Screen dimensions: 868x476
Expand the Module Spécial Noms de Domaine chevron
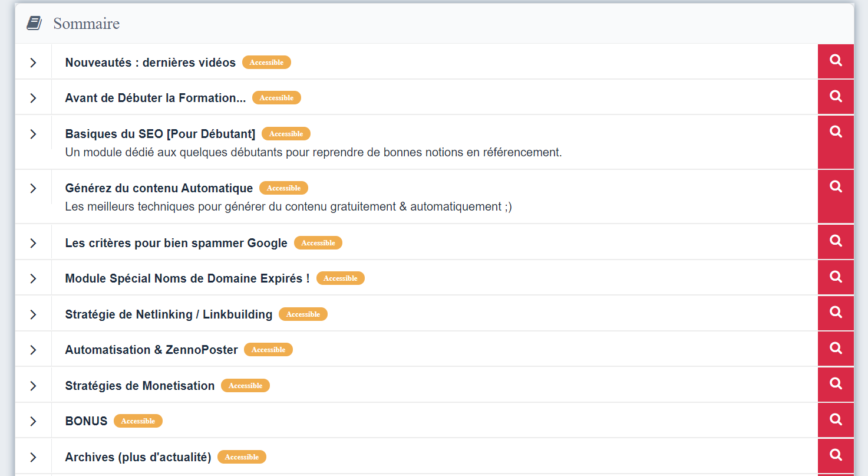(x=33, y=278)
